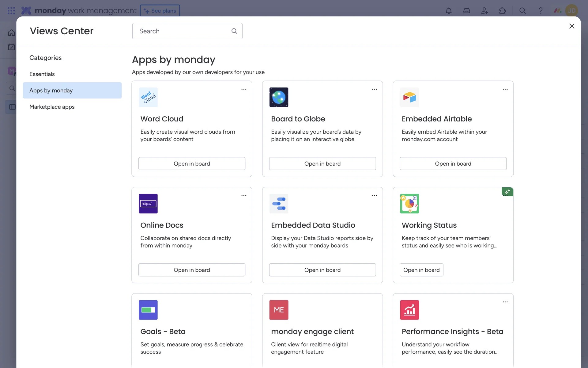This screenshot has height=368, width=588.
Task: Open the products switcher grid icon
Action: point(11,11)
